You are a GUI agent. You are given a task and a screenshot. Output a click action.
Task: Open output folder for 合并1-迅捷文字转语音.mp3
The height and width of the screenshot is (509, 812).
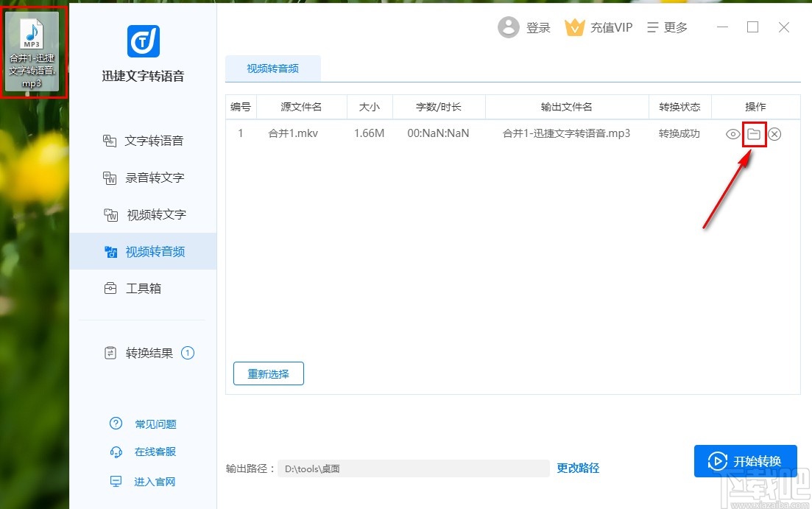(754, 134)
